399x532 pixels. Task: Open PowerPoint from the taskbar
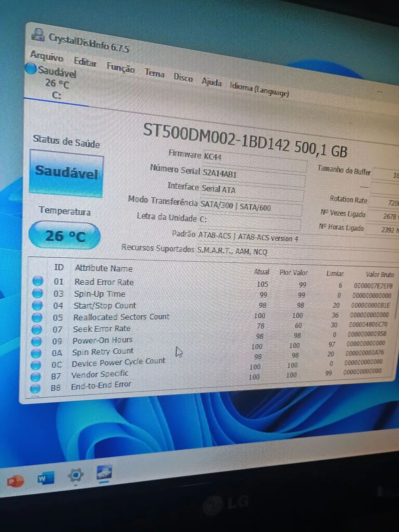click(15, 481)
